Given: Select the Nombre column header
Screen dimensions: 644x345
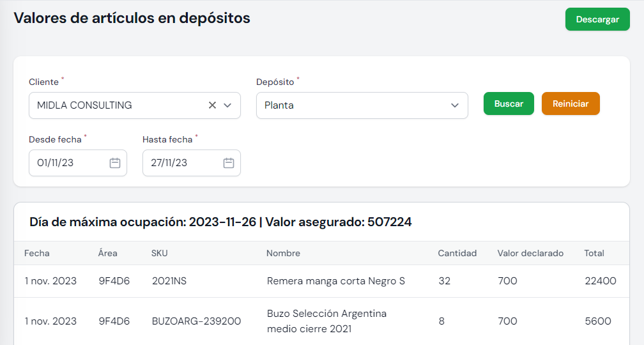Looking at the screenshot, I should click(283, 253).
